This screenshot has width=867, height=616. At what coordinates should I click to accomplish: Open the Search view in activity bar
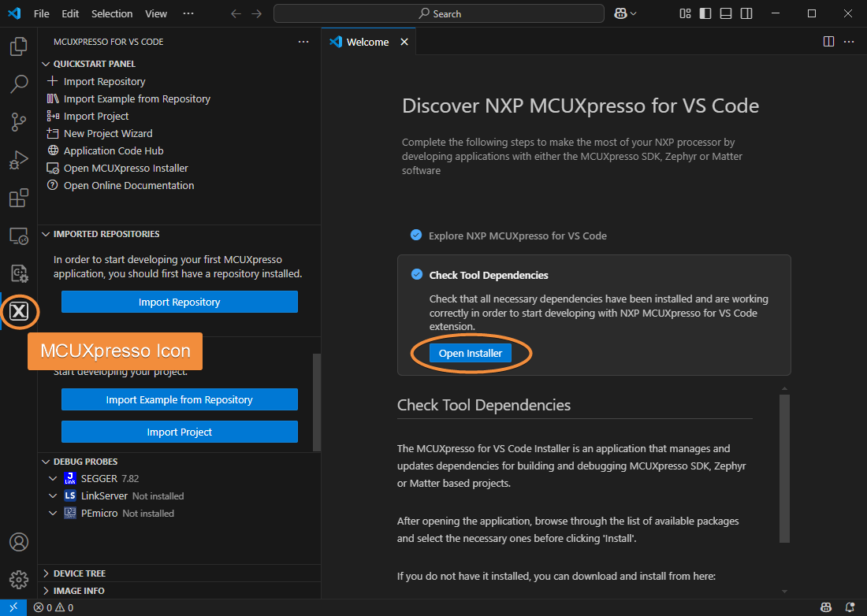pyautogui.click(x=18, y=84)
